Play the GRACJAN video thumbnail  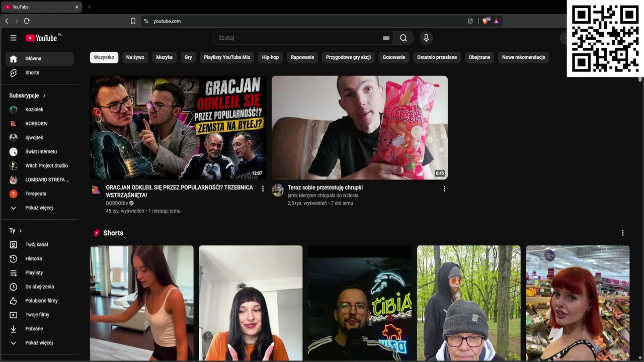click(x=178, y=128)
